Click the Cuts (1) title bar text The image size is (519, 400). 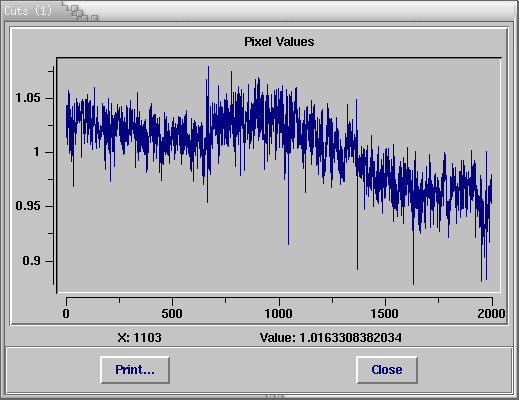(x=28, y=11)
